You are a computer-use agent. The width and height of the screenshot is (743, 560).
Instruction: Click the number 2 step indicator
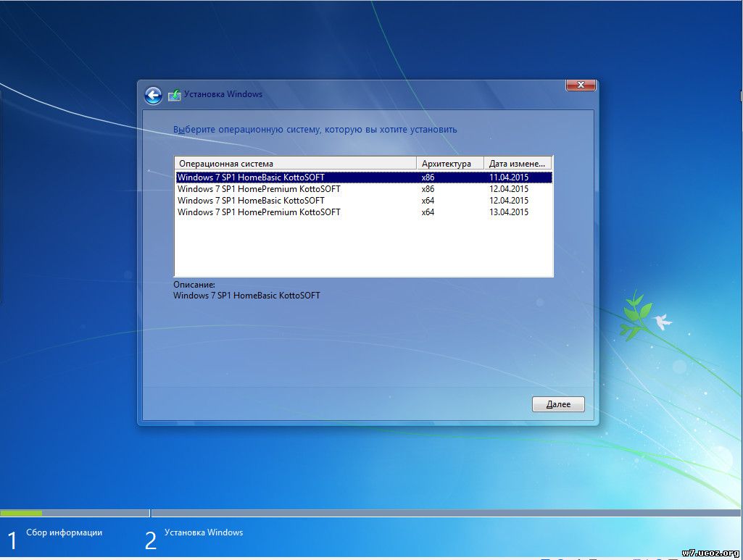(150, 537)
